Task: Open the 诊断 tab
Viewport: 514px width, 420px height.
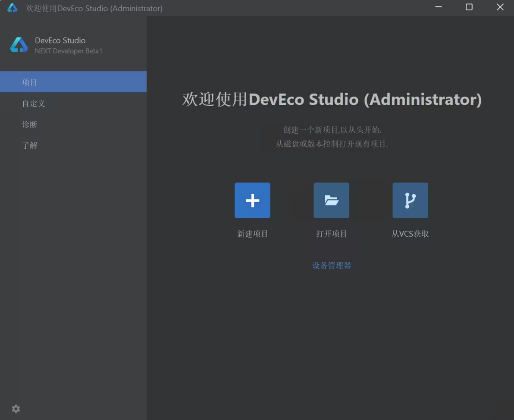Action: click(x=73, y=124)
